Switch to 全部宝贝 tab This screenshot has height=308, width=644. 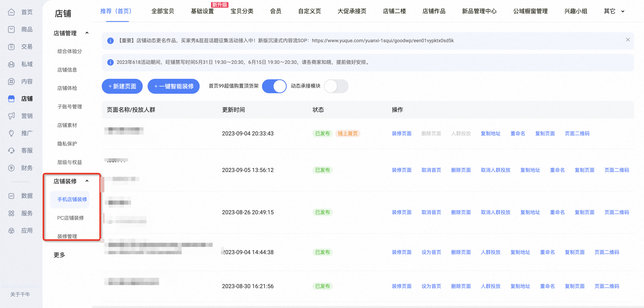[x=163, y=11]
